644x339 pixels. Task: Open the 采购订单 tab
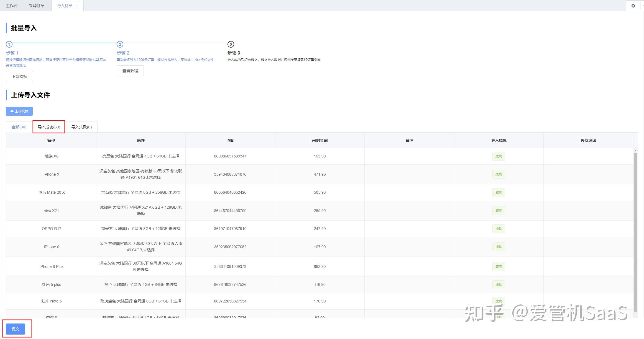(37, 6)
